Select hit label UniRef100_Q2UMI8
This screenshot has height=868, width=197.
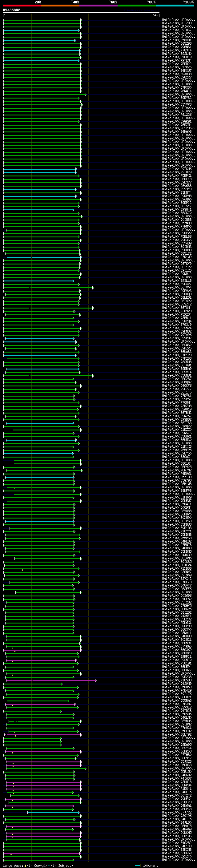tap(177, 782)
